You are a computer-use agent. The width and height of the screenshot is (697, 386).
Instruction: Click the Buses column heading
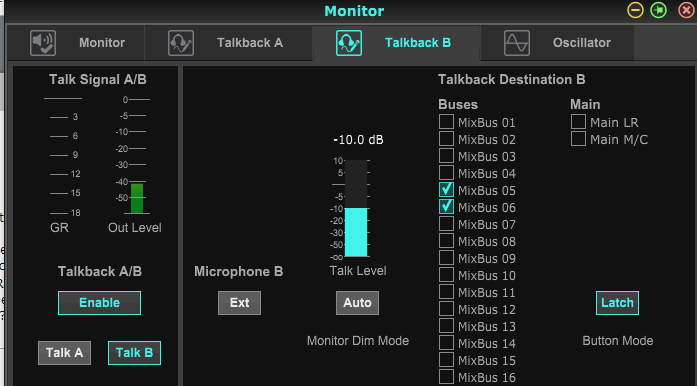coord(458,105)
